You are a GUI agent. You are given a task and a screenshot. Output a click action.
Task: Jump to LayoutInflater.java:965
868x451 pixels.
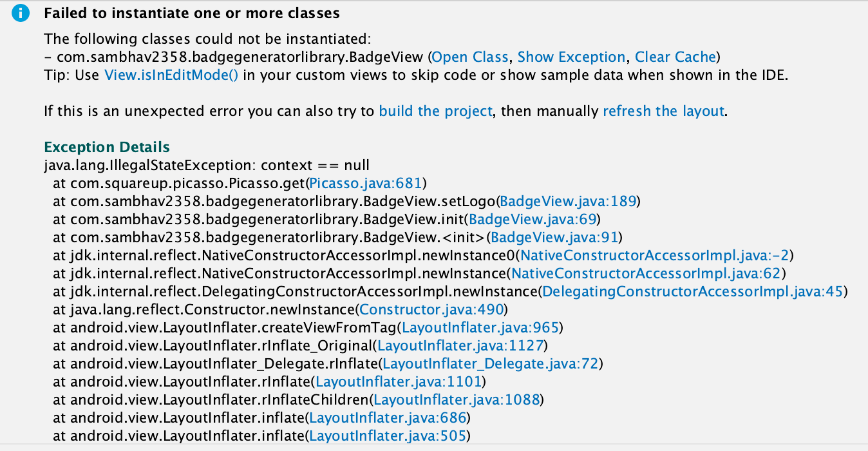[x=480, y=327]
